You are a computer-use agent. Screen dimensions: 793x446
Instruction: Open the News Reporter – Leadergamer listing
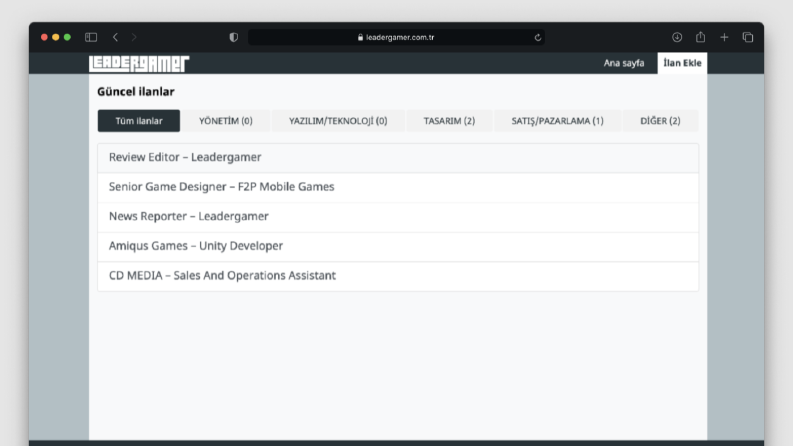pos(398,217)
